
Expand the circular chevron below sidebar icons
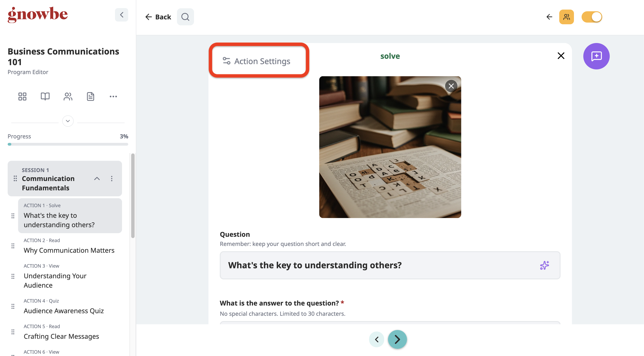(68, 121)
